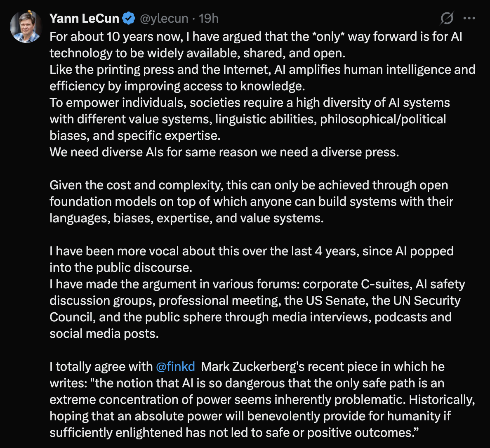
Task: Click the sentence about the printing press and Internet
Action: (x=262, y=78)
